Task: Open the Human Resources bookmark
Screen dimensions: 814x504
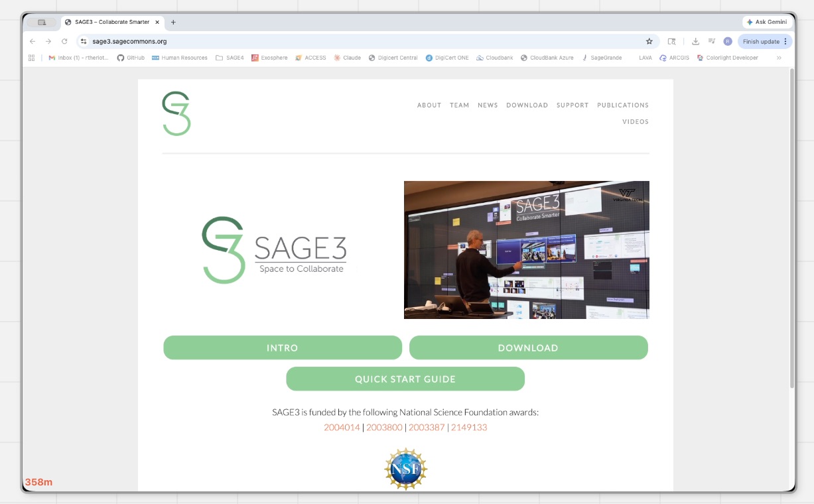Action: pyautogui.click(x=180, y=58)
